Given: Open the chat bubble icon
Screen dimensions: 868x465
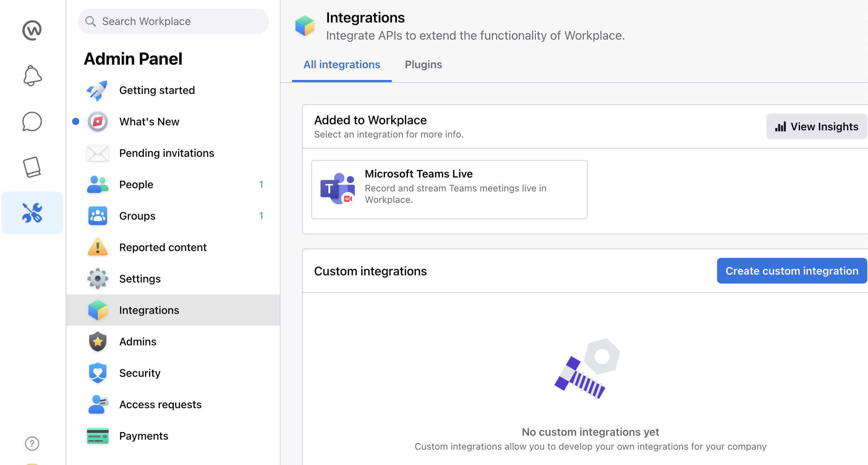Looking at the screenshot, I should point(32,121).
